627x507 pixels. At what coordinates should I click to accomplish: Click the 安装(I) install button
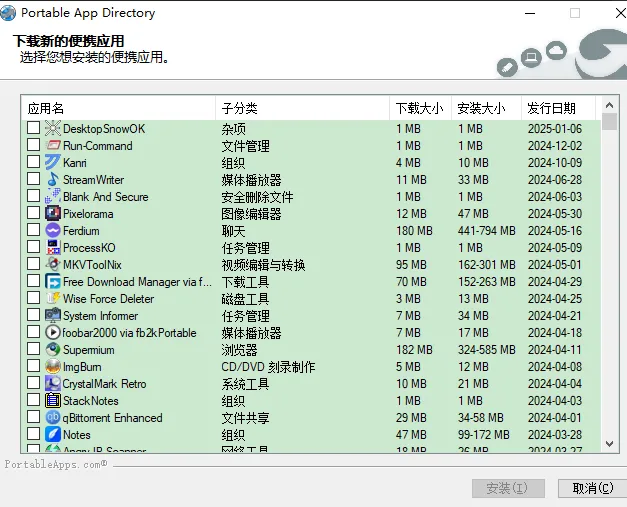pyautogui.click(x=508, y=488)
